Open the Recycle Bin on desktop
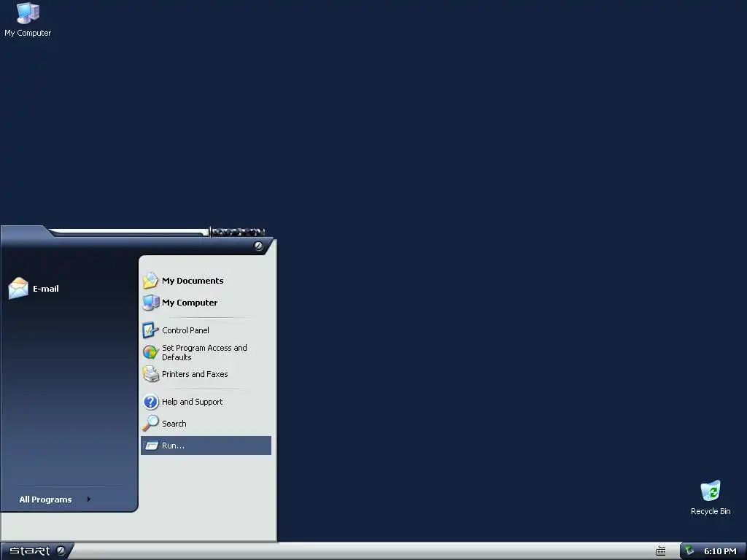This screenshot has height=560, width=747. (711, 497)
